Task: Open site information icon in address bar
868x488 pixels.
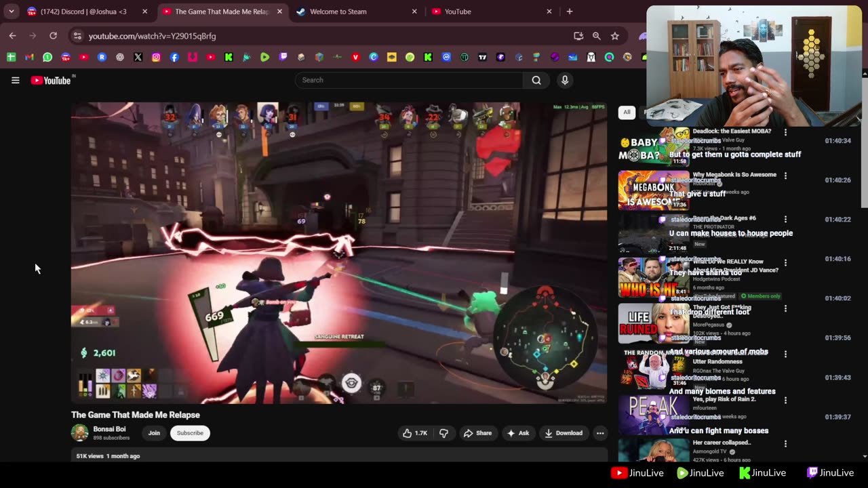Action: tap(77, 36)
